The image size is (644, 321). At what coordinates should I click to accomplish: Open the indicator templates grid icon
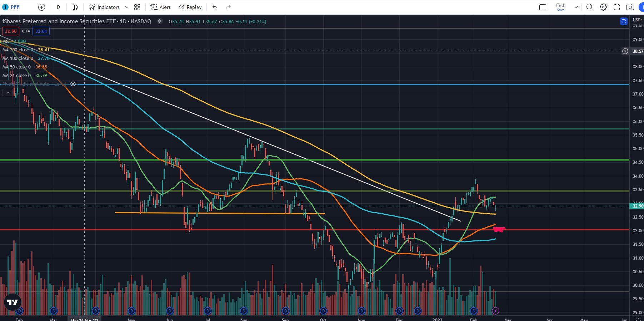tap(137, 7)
